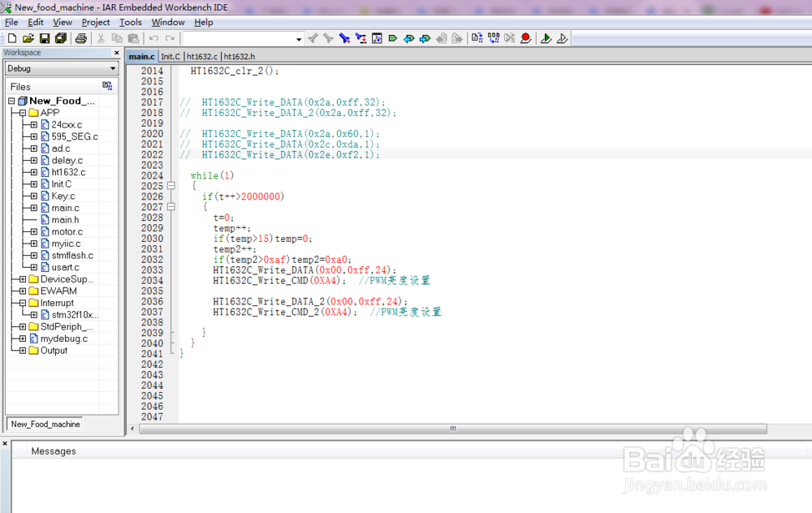Click the Stop Build icon
812x513 pixels.
[510, 38]
